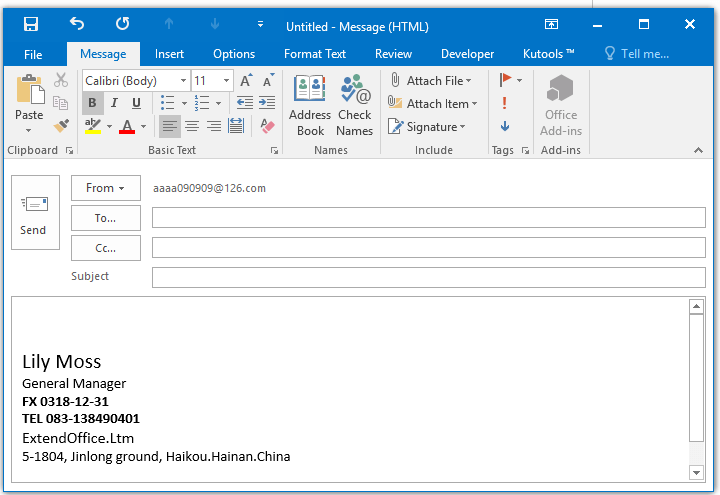Open the Format Text tab
This screenshot has height=495, width=720.
pos(315,54)
